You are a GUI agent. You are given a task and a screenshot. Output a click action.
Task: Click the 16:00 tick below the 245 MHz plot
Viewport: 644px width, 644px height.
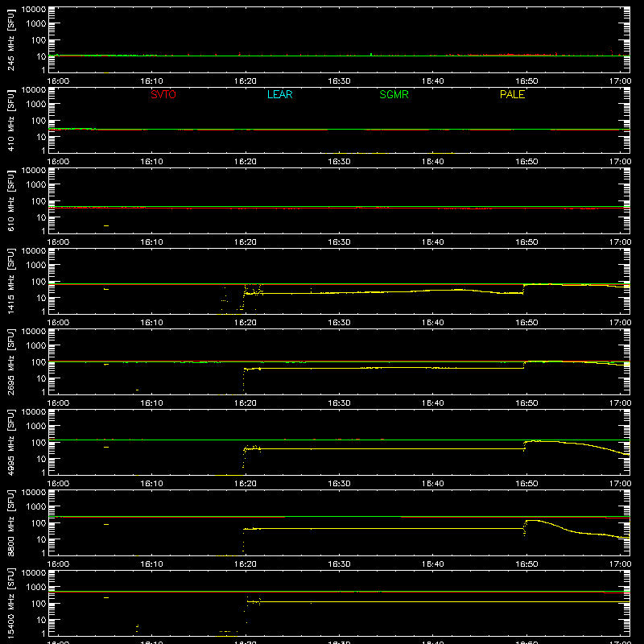click(x=58, y=81)
